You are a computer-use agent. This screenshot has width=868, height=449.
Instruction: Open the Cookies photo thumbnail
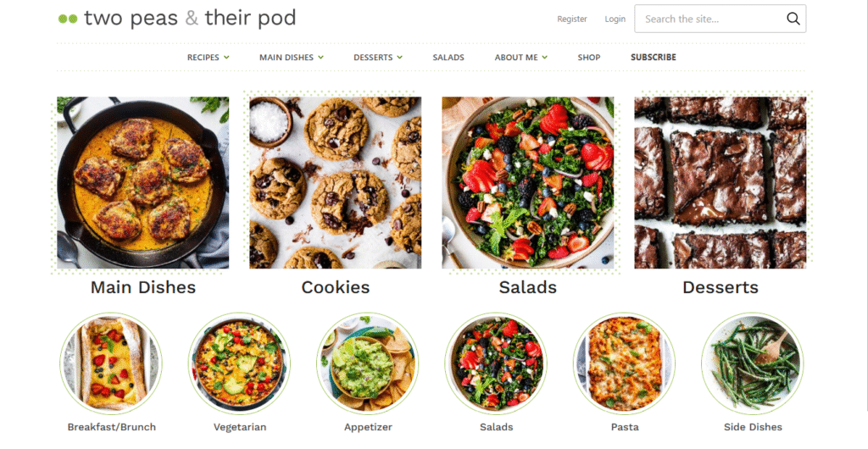[336, 182]
